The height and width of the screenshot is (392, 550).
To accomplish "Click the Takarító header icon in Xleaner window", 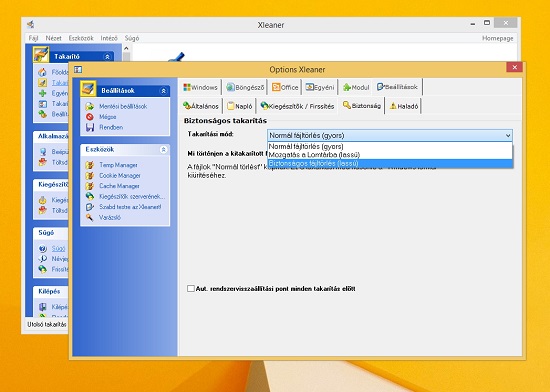I will pos(41,54).
